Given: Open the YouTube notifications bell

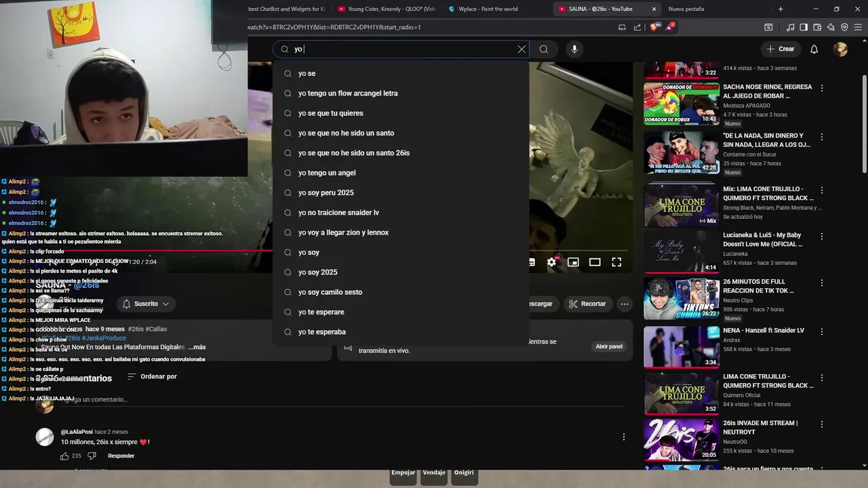Looking at the screenshot, I should 814,49.
